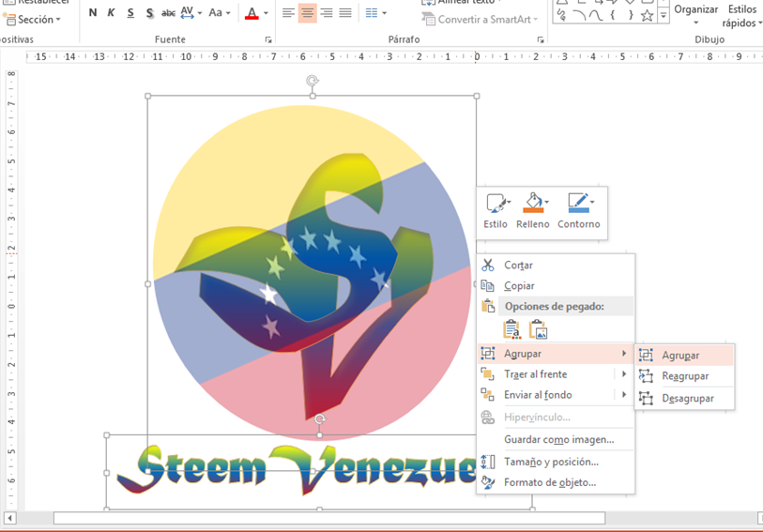Click Formato de objeto icon
This screenshot has width=763, height=532.
[x=488, y=482]
